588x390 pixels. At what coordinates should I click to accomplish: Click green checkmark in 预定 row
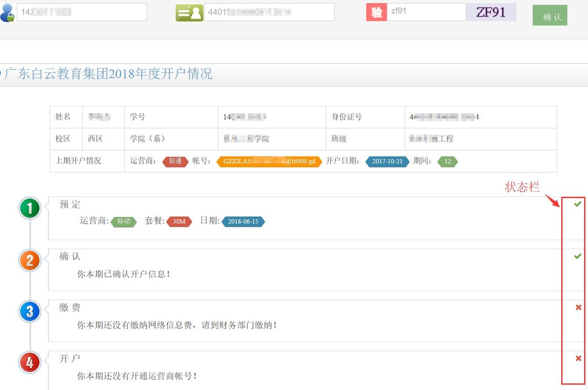click(577, 204)
